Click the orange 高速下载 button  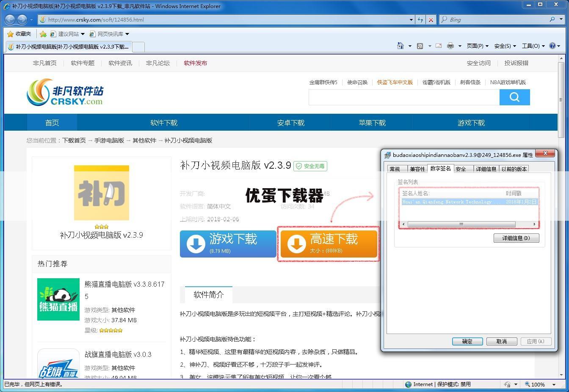coord(329,244)
